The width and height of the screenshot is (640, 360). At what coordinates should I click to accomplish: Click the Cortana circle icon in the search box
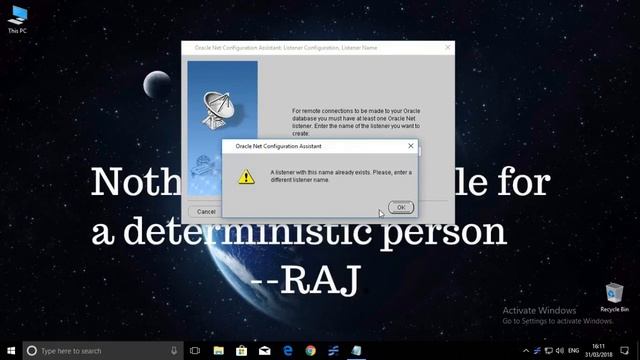pyautogui.click(x=32, y=351)
